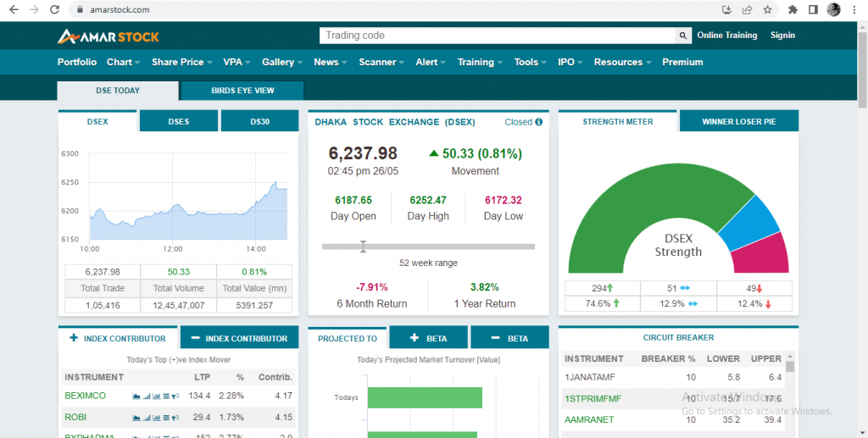This screenshot has height=438, width=868.
Task: Select the PROJECTED TO tab
Action: click(348, 339)
